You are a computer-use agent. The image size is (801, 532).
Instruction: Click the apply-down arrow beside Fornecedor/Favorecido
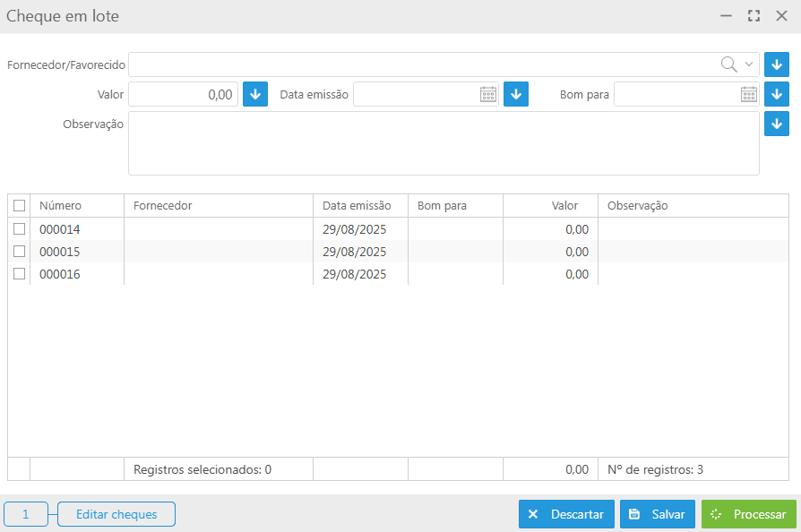pyautogui.click(x=777, y=64)
